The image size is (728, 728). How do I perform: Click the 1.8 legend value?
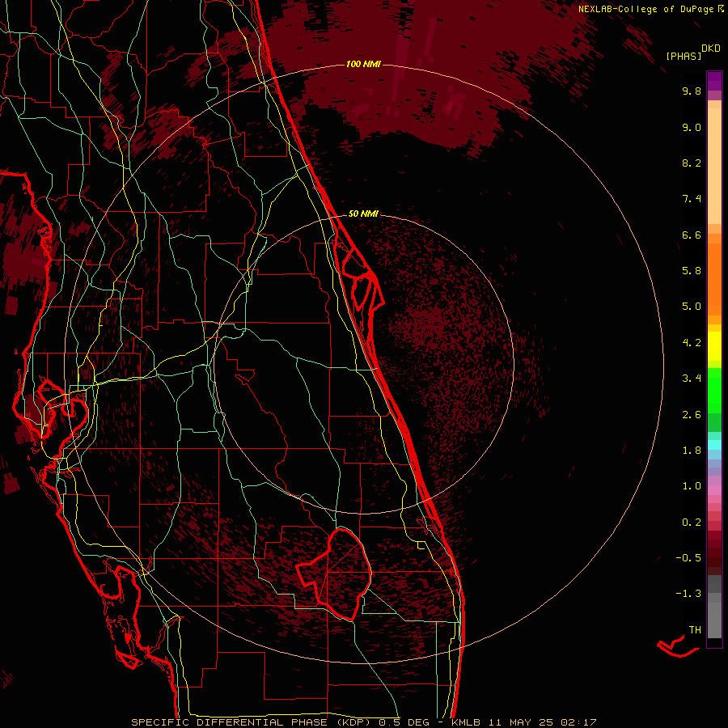click(692, 451)
